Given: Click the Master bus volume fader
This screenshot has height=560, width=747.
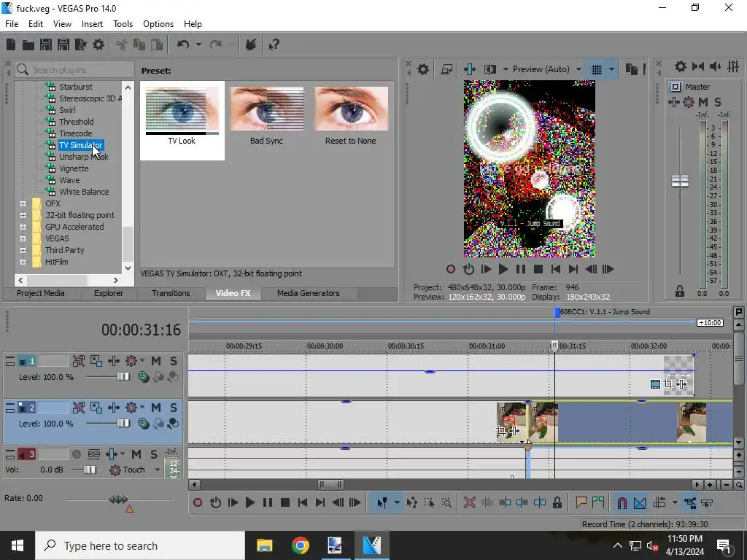Looking at the screenshot, I should pyautogui.click(x=680, y=181).
